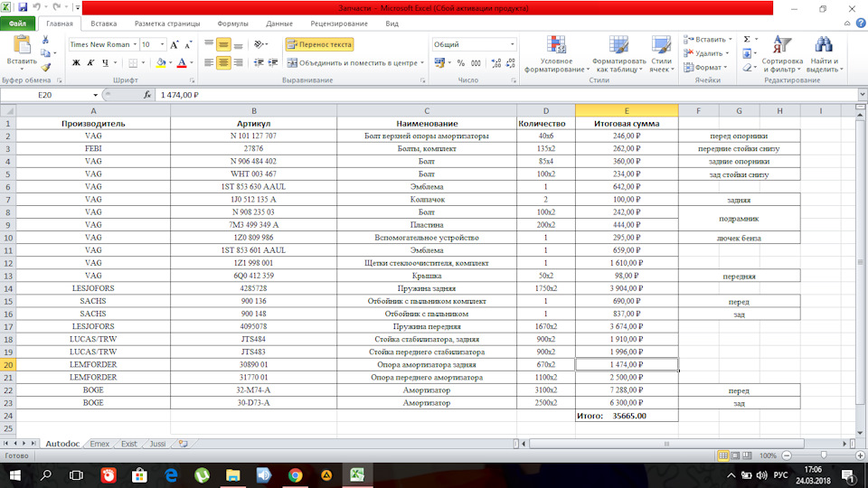This screenshot has width=868, height=488.
Task: Switch to the Данные tab
Action: click(279, 23)
